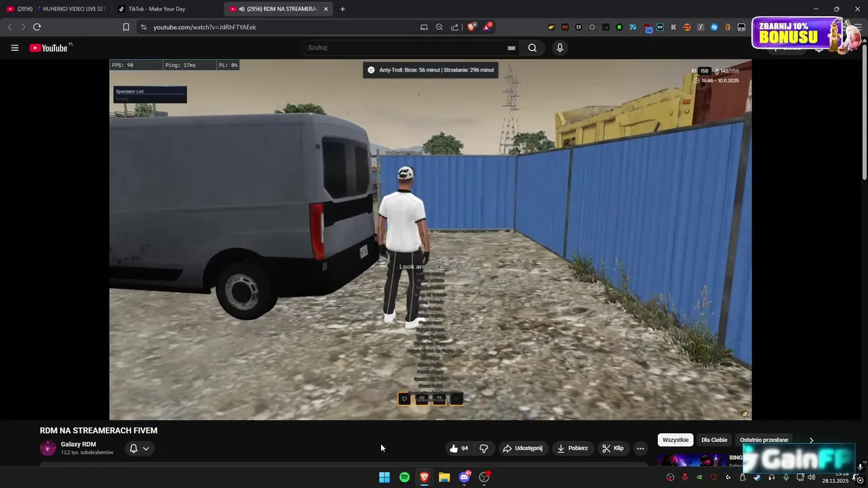Image resolution: width=868 pixels, height=488 pixels.
Task: Share this page from the address bar
Action: click(x=455, y=27)
